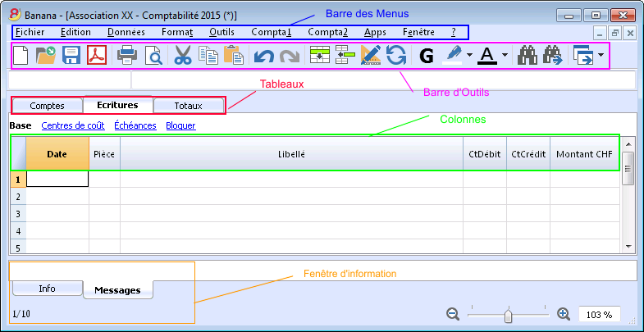The image size is (644, 332).
Task: Select row 1 header
Action: click(18, 180)
